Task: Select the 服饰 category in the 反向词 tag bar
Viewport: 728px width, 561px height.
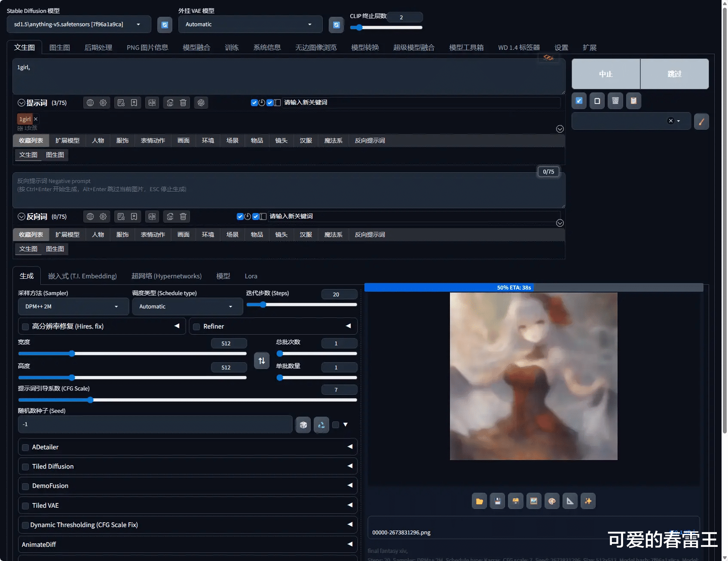Action: pos(122,235)
